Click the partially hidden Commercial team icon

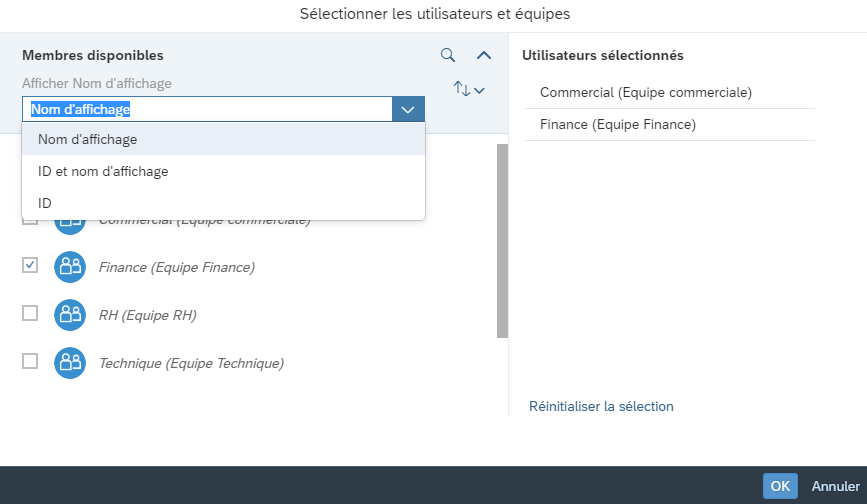[x=70, y=227]
